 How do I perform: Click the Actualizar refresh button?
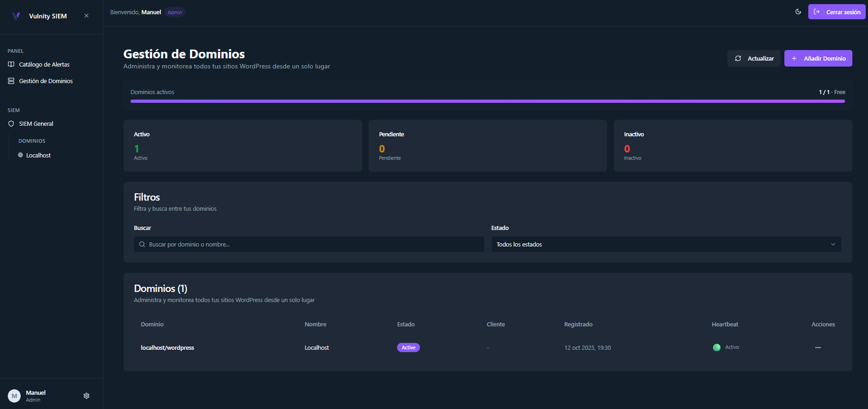(754, 58)
